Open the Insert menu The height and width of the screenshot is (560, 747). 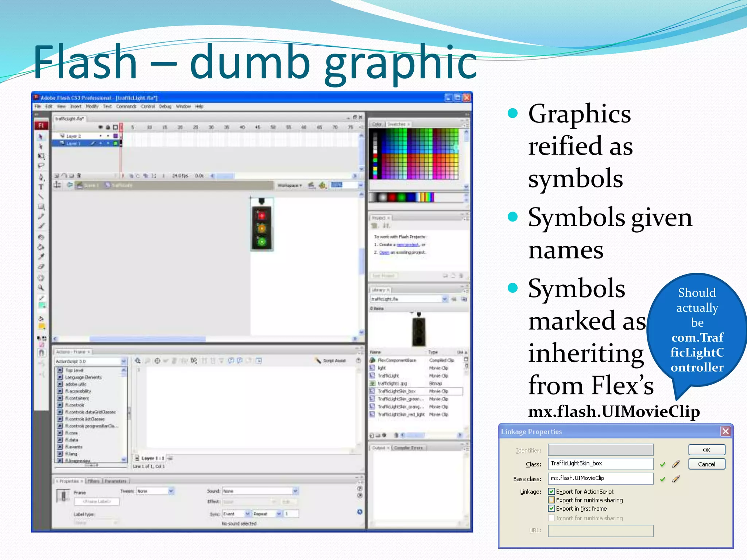[76, 106]
